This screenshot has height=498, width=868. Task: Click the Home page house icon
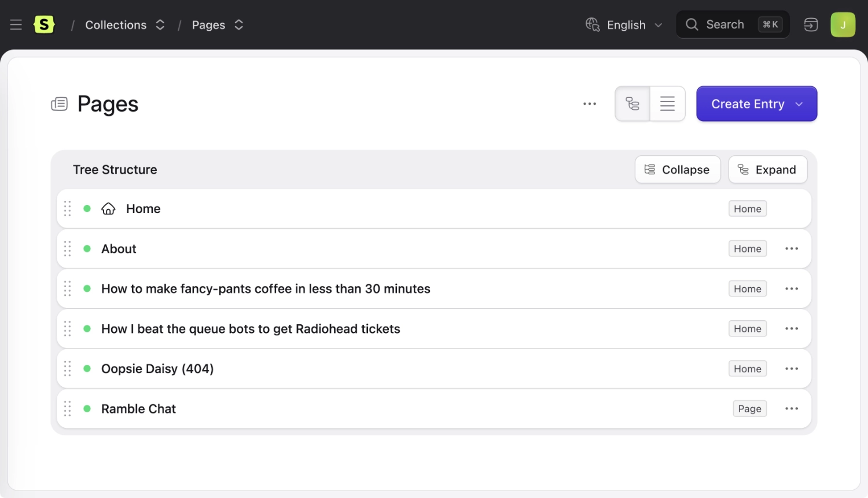(x=108, y=209)
